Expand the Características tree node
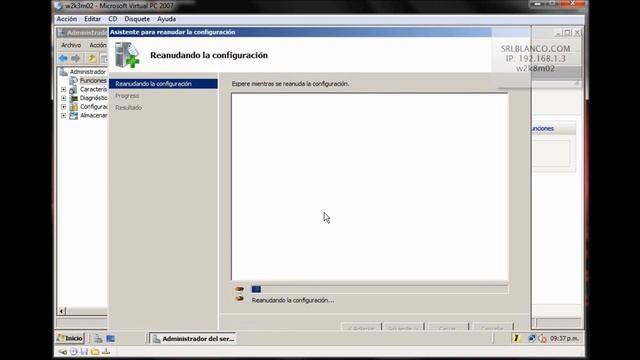The width and height of the screenshot is (640, 360). tap(64, 89)
